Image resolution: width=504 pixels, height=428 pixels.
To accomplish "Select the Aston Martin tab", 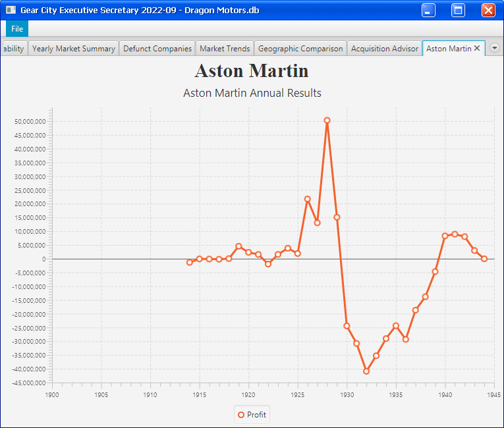I will point(449,49).
